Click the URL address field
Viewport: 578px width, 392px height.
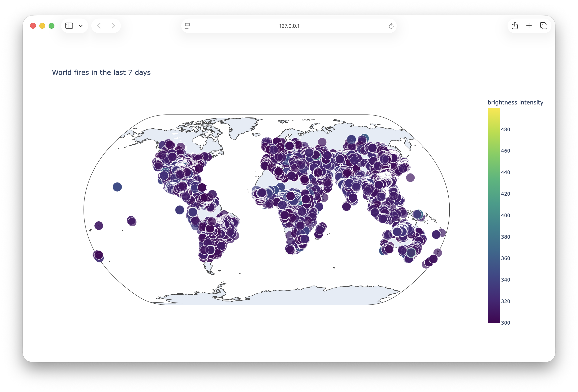tap(289, 26)
